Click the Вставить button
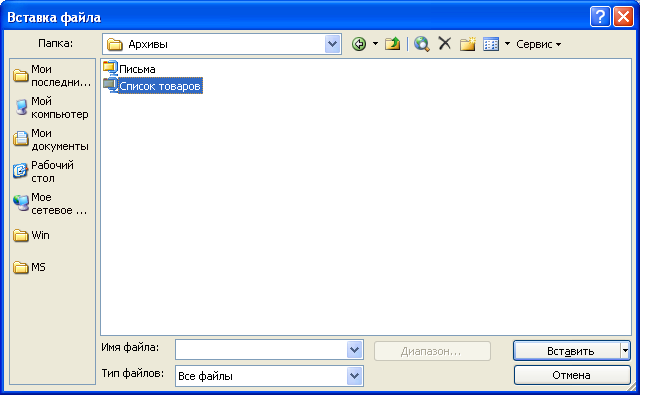Image resolution: width=668 pixels, height=395 pixels. 567,351
